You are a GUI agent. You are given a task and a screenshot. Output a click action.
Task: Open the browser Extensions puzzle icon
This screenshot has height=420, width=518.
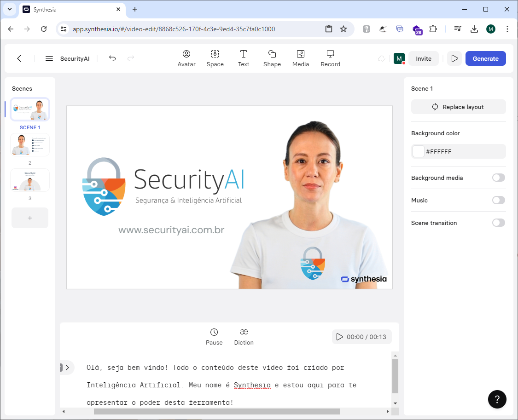click(433, 29)
